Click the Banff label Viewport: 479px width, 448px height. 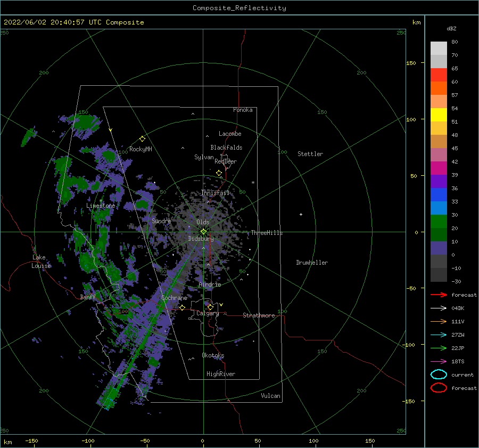click(88, 297)
